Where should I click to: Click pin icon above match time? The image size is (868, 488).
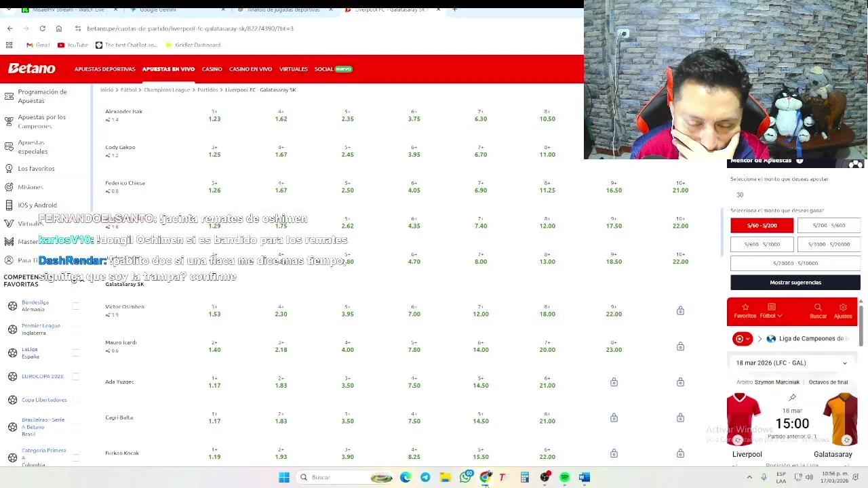point(792,397)
